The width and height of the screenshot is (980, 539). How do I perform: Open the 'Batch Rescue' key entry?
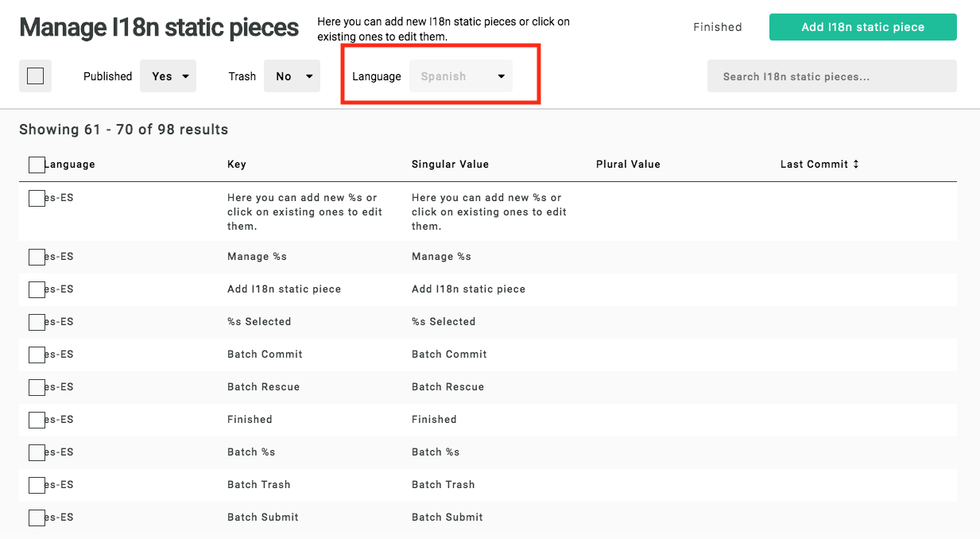tap(263, 387)
